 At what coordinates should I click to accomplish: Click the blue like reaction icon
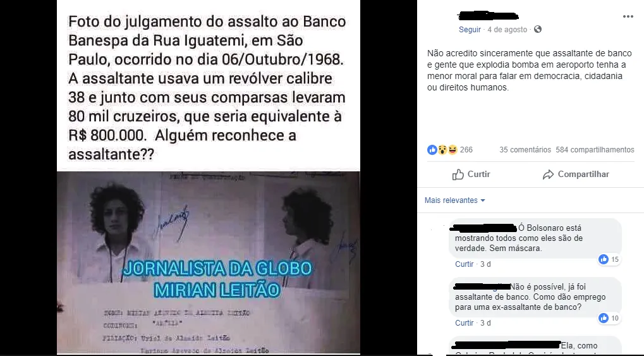point(432,150)
